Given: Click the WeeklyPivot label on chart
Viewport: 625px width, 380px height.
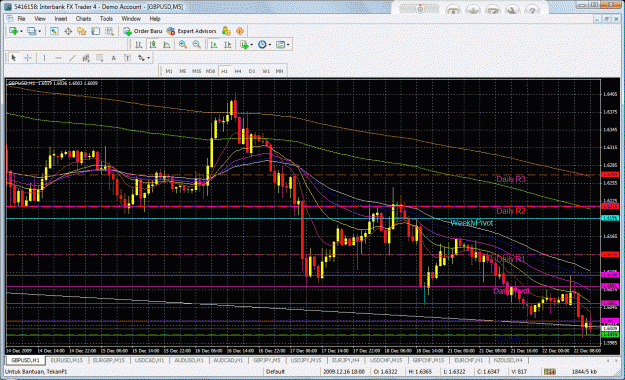Looking at the screenshot, I should (x=472, y=223).
